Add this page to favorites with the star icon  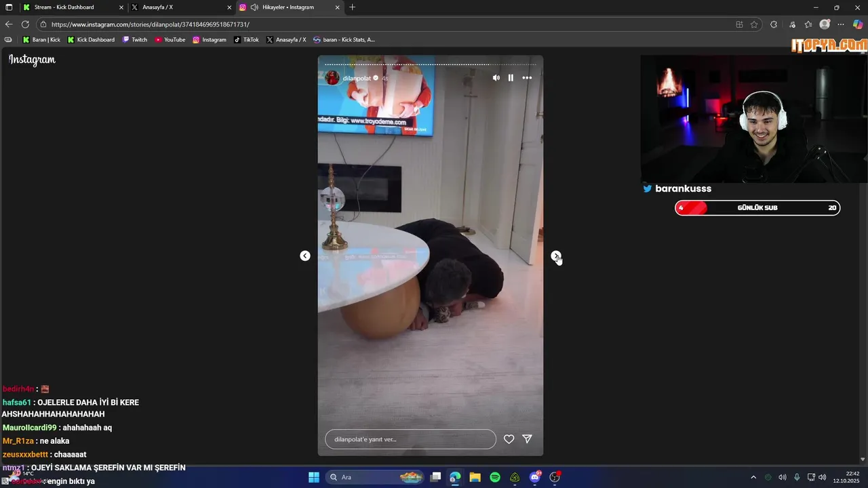coord(754,24)
